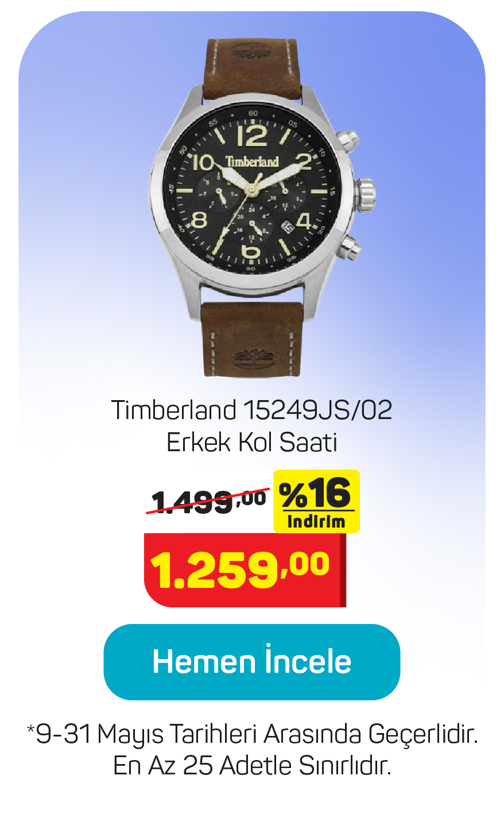Click the embossed tree logo on lower strap

click(x=250, y=361)
